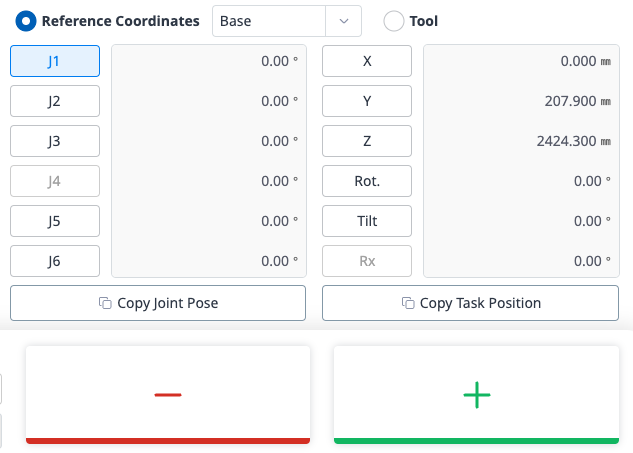Open the Base coordinates dropdown
The height and width of the screenshot is (453, 633).
(286, 21)
